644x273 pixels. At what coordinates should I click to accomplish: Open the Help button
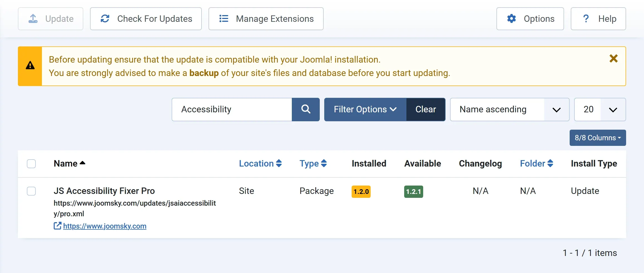click(x=598, y=19)
